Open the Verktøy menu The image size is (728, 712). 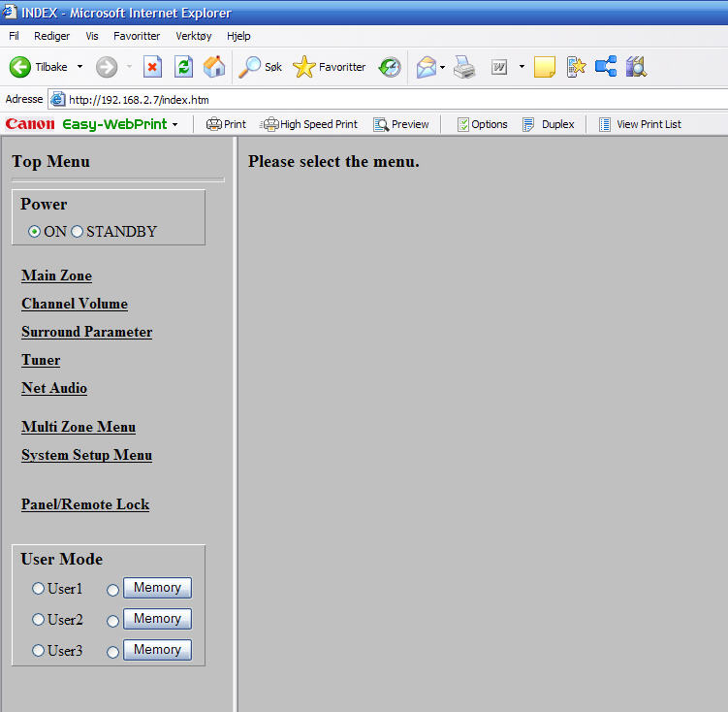[193, 36]
